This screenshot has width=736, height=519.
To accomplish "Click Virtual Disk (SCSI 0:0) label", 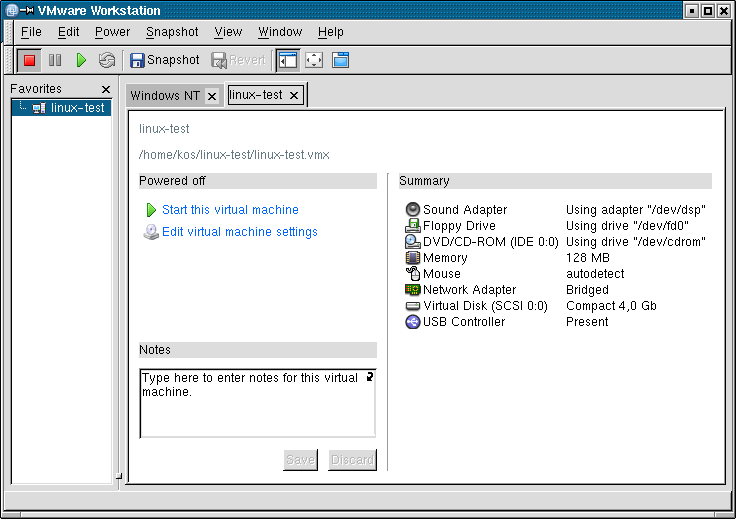I will point(485,306).
